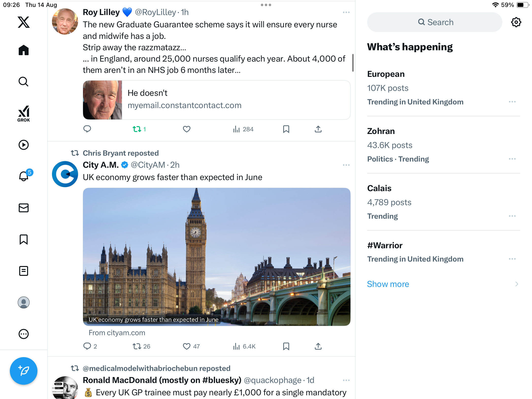The image size is (532, 399).
Task: Open the myemail.constantcontact.com link card
Action: pyautogui.click(x=216, y=100)
